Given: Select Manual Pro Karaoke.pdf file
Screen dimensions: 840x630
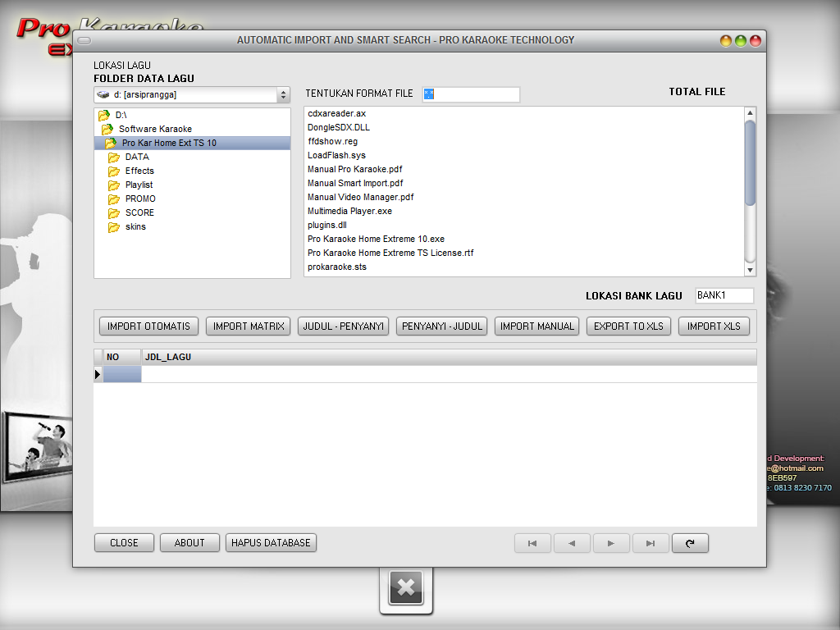Looking at the screenshot, I should [x=354, y=169].
